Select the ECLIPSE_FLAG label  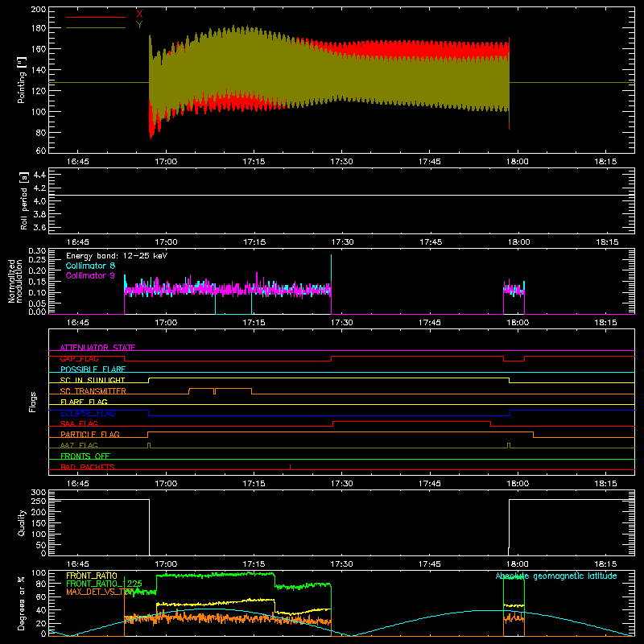tap(88, 413)
